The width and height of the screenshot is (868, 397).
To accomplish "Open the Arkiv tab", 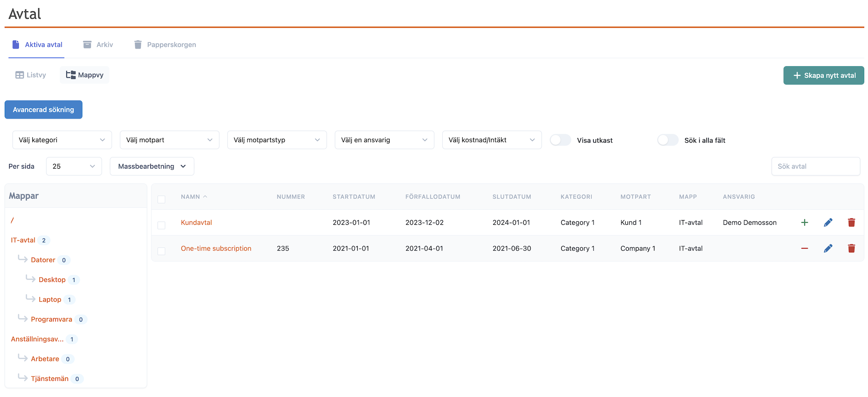I will [98, 44].
